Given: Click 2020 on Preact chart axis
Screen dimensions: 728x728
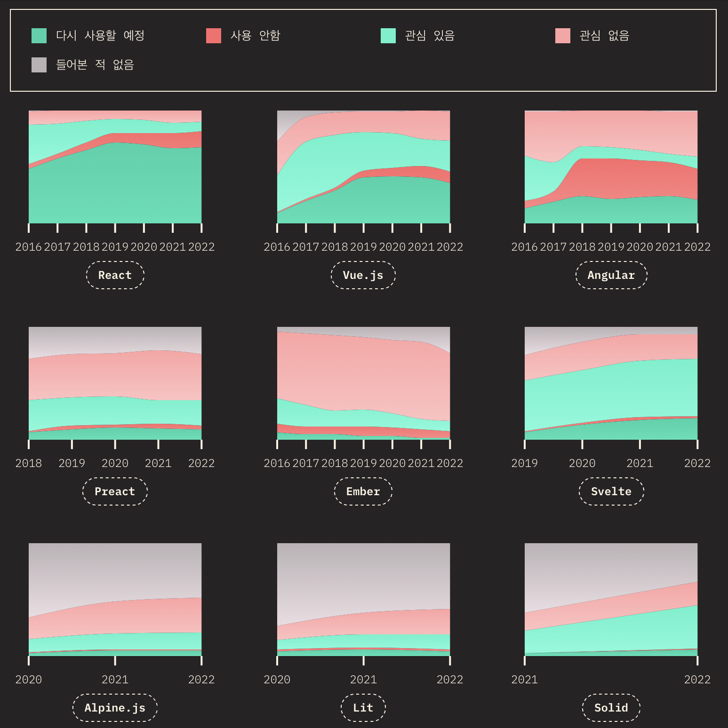Looking at the screenshot, I should click(115, 463).
